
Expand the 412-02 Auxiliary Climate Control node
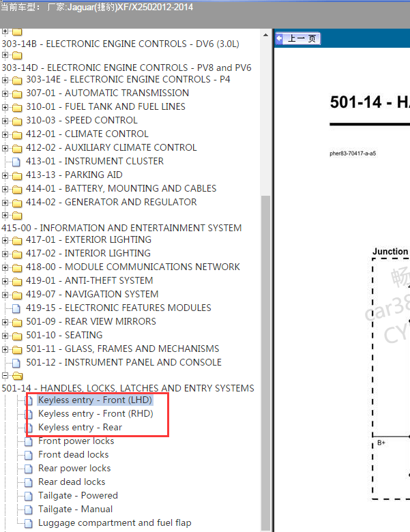point(5,148)
